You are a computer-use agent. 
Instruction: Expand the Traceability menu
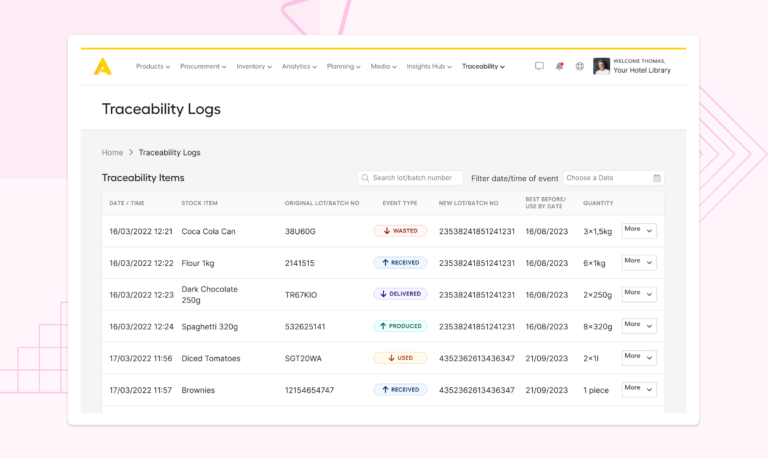[x=483, y=67]
